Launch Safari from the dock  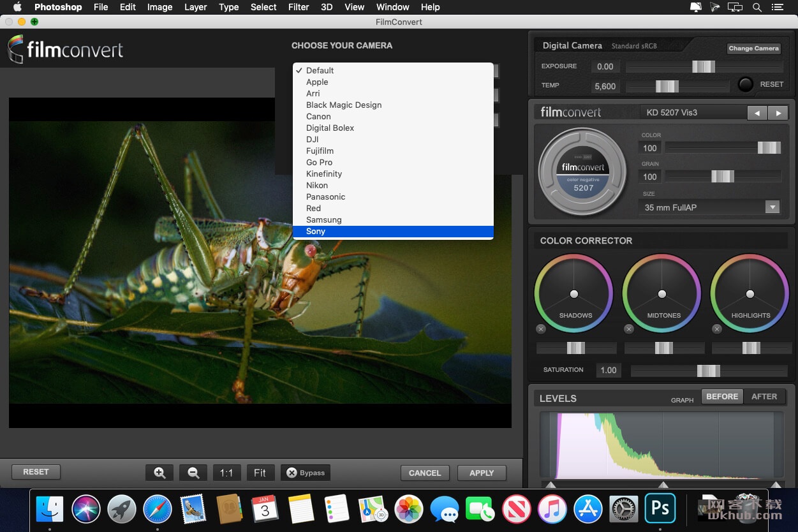(158, 509)
